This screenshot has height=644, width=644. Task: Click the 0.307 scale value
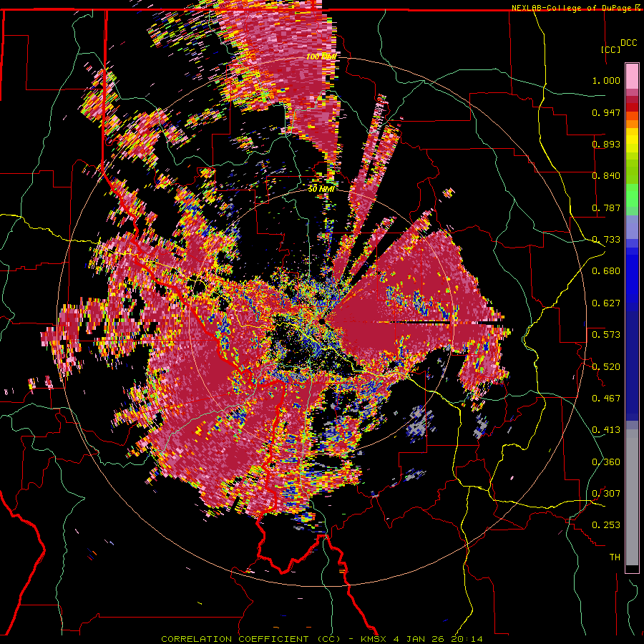(x=606, y=493)
